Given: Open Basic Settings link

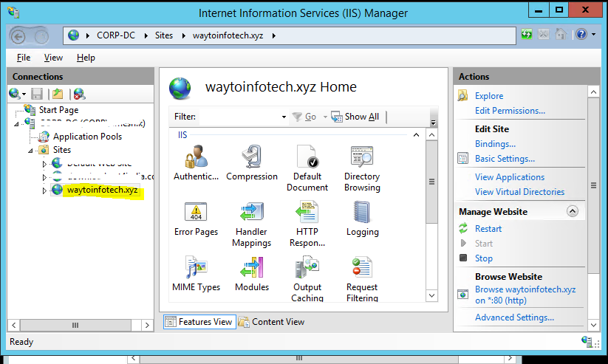Looking at the screenshot, I should click(x=505, y=159).
